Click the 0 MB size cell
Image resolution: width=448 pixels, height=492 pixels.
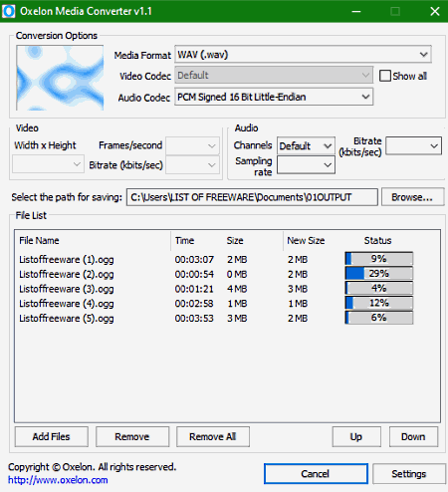(237, 274)
